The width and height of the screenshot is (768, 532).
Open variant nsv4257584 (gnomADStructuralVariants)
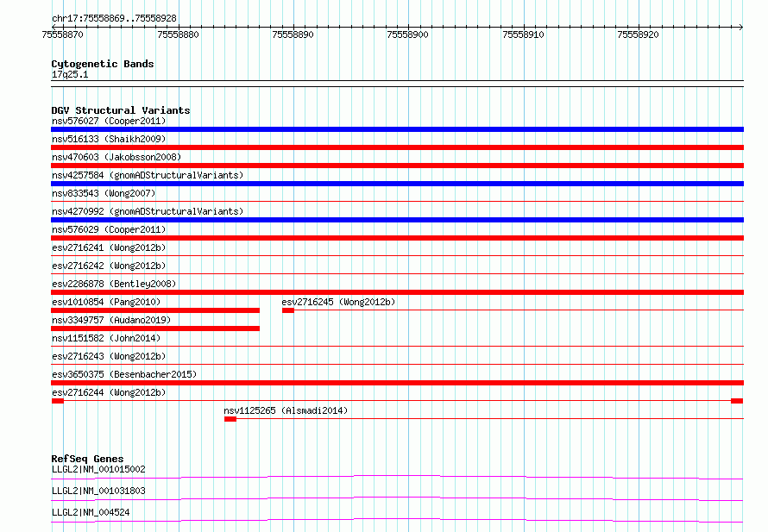point(148,175)
